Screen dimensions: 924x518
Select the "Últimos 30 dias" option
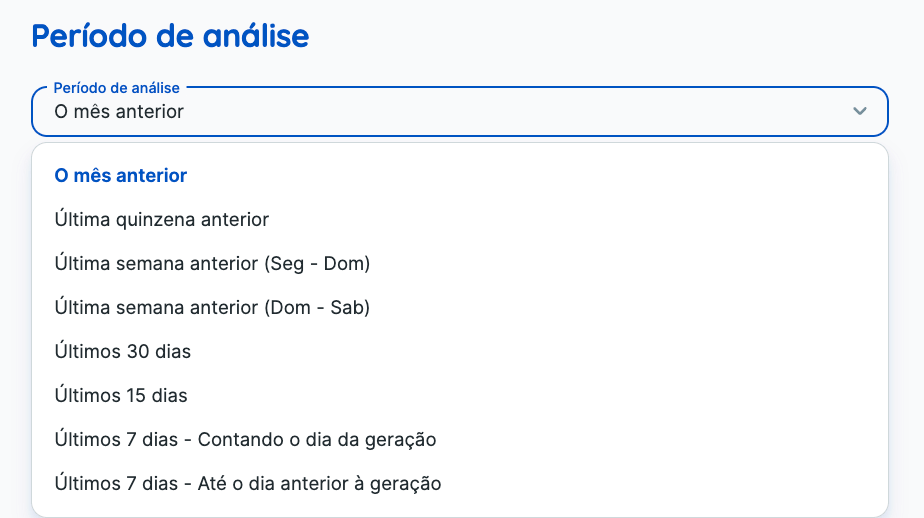(x=123, y=352)
